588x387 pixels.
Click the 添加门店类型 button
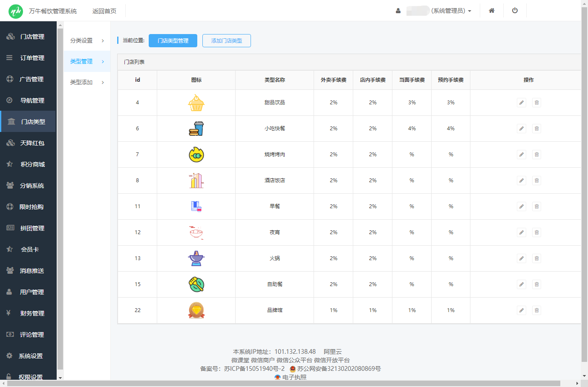(226, 40)
